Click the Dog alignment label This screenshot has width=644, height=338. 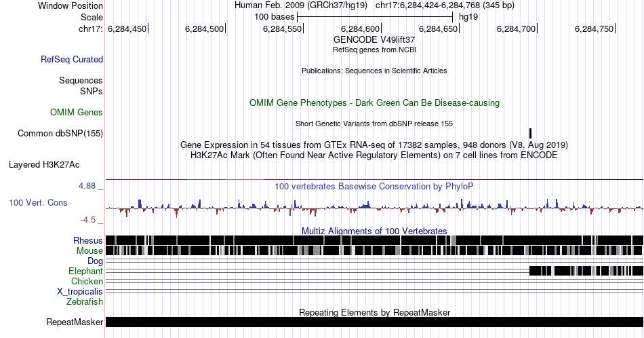[x=96, y=261]
